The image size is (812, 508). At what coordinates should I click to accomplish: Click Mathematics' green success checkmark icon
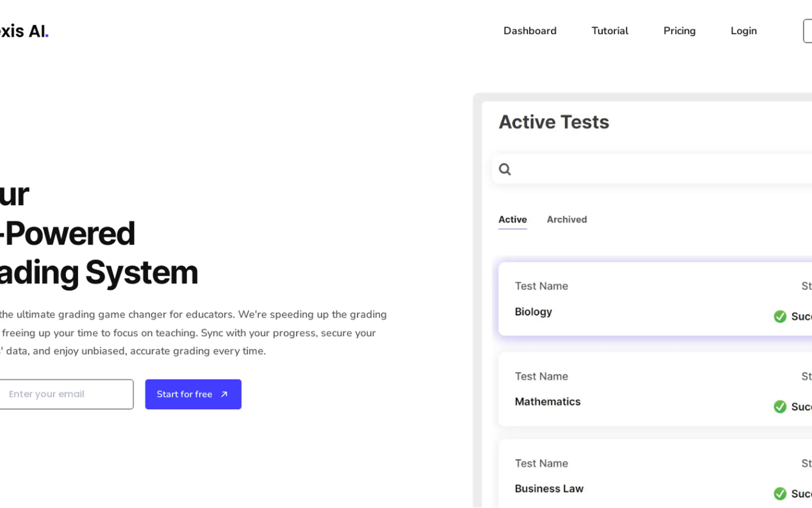pos(780,407)
